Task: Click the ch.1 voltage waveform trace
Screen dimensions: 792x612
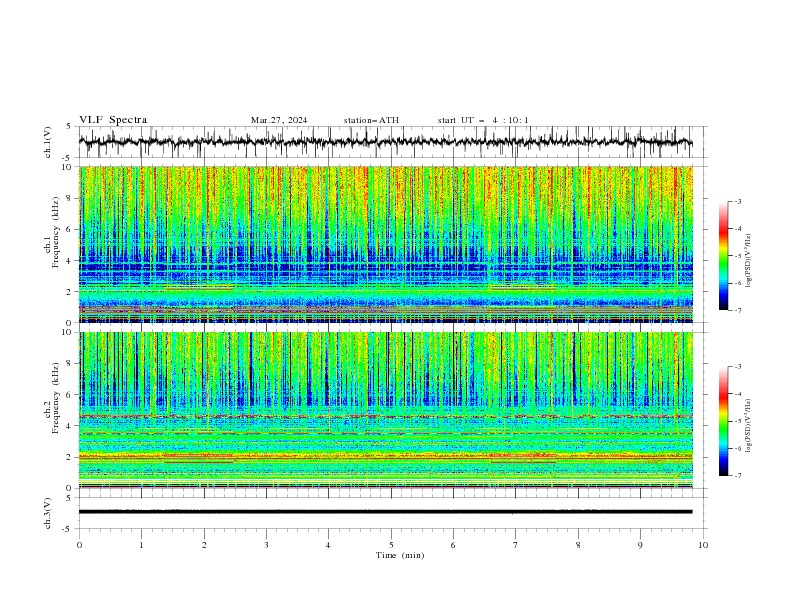Action: 385,142
